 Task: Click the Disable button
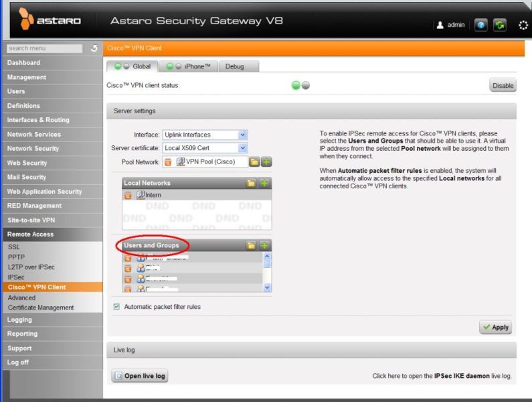click(x=503, y=85)
